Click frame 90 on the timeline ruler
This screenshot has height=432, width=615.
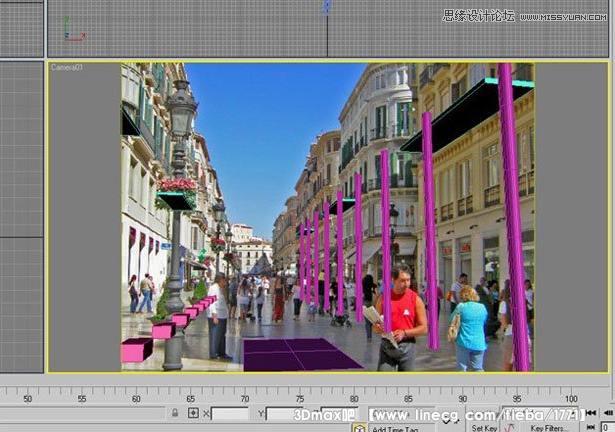click(x=463, y=399)
